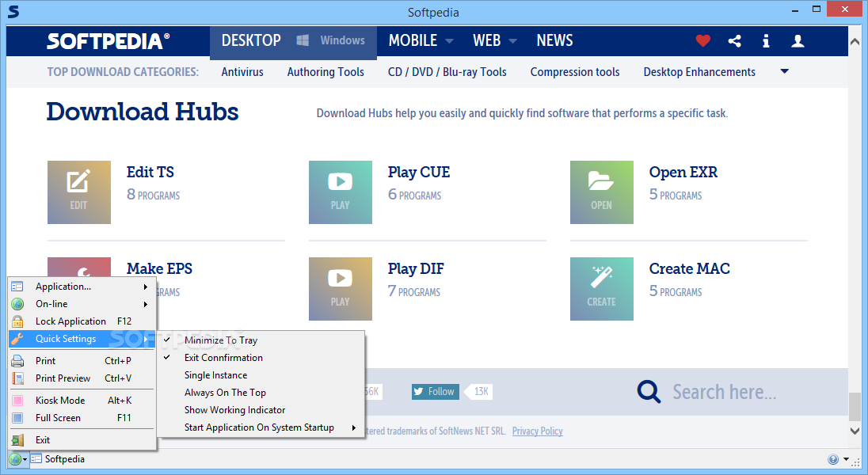The image size is (868, 475).
Task: Open CD / DVD / Blu-ray Tools link
Action: tap(447, 72)
